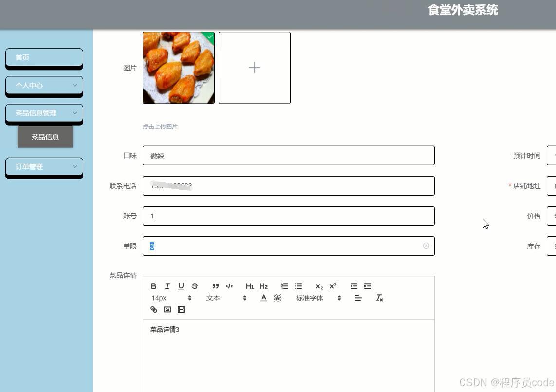Viewport: 556px width, 392px height.
Task: Focus the 预计时间 input field
Action: [552, 156]
